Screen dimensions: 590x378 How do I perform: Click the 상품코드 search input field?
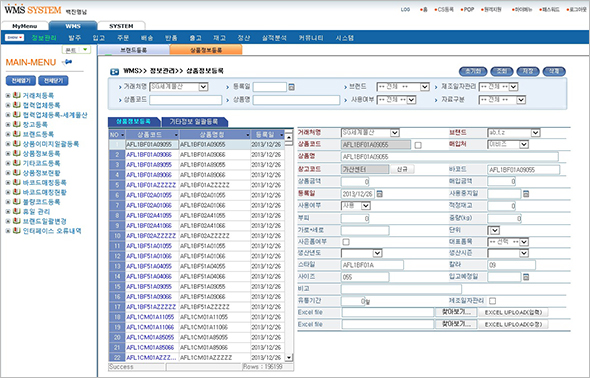[x=186, y=100]
